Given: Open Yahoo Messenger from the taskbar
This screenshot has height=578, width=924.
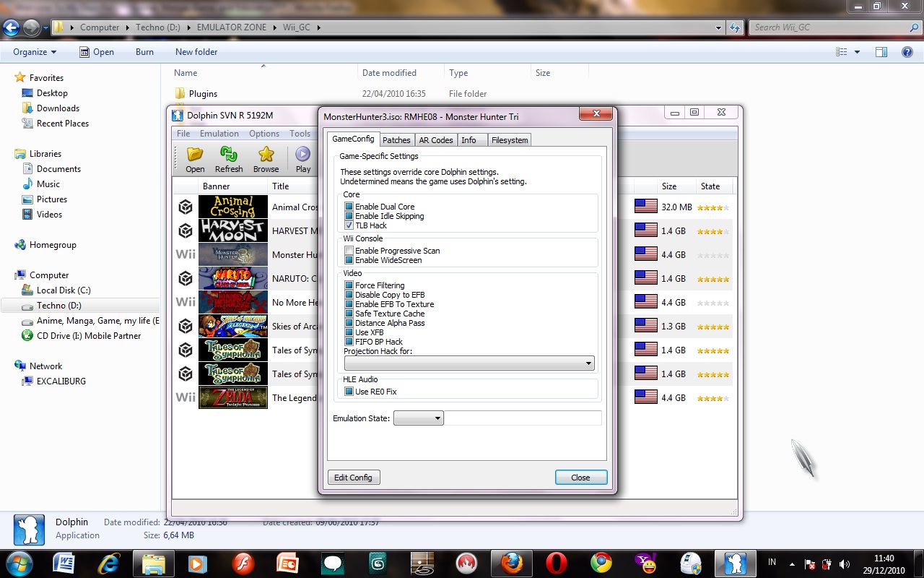Looking at the screenshot, I should (645, 563).
